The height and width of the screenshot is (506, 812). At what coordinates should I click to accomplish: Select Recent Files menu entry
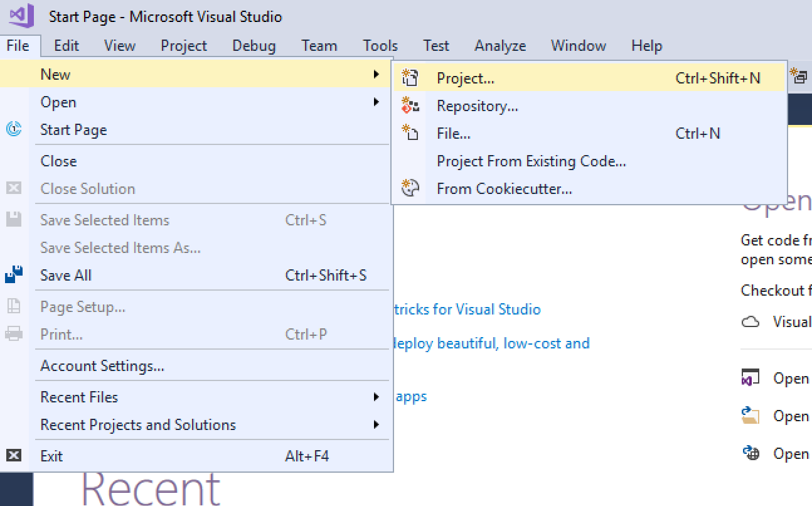click(x=196, y=397)
